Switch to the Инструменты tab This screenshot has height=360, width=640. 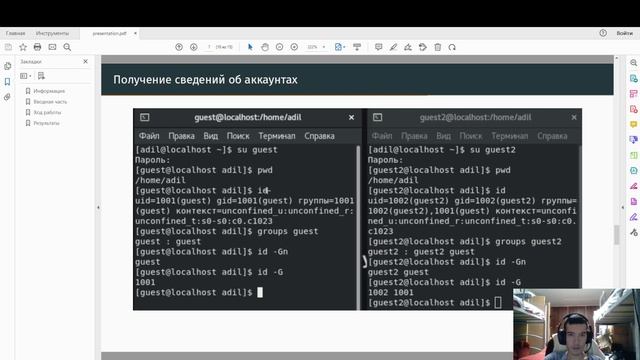click(x=52, y=33)
